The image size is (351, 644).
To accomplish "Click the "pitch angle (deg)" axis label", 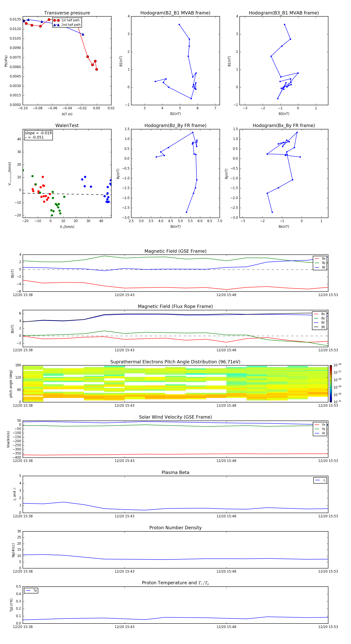I will coord(11,384).
